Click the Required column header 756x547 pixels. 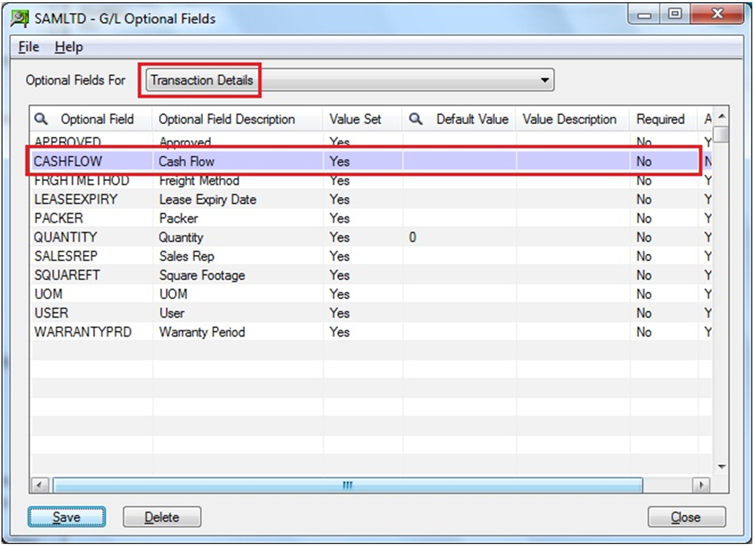click(663, 119)
